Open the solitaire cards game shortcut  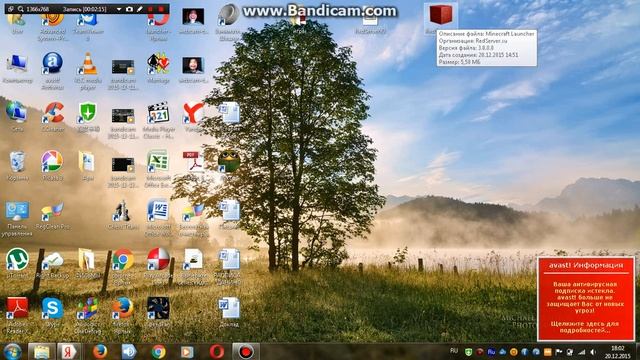(158, 64)
